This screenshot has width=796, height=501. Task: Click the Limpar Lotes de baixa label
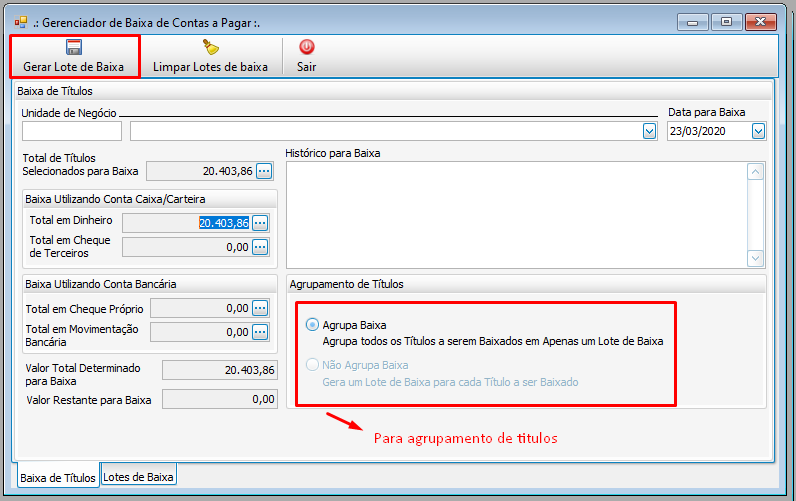(210, 67)
